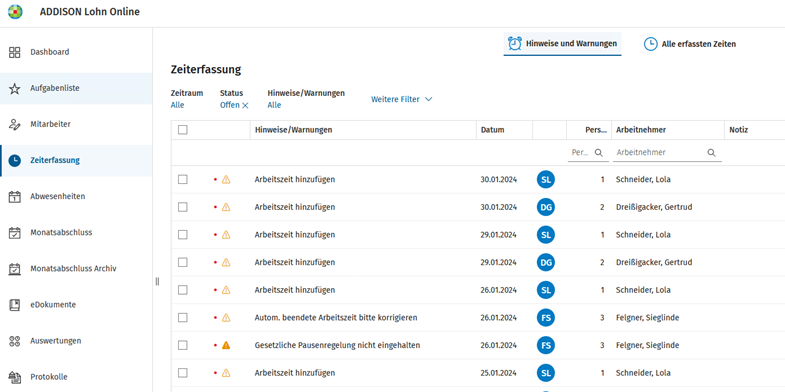The image size is (785, 392).
Task: Click the Abwesenheiten calendar icon
Action: click(x=15, y=197)
